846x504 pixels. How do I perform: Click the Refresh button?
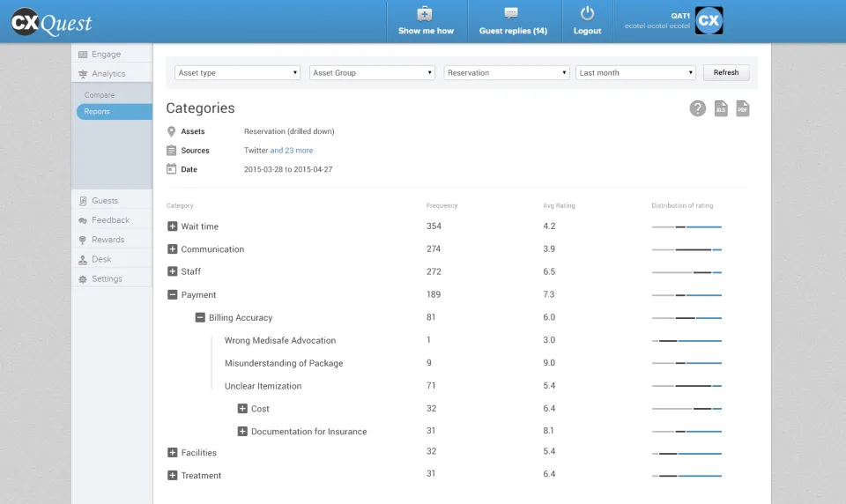(x=725, y=72)
